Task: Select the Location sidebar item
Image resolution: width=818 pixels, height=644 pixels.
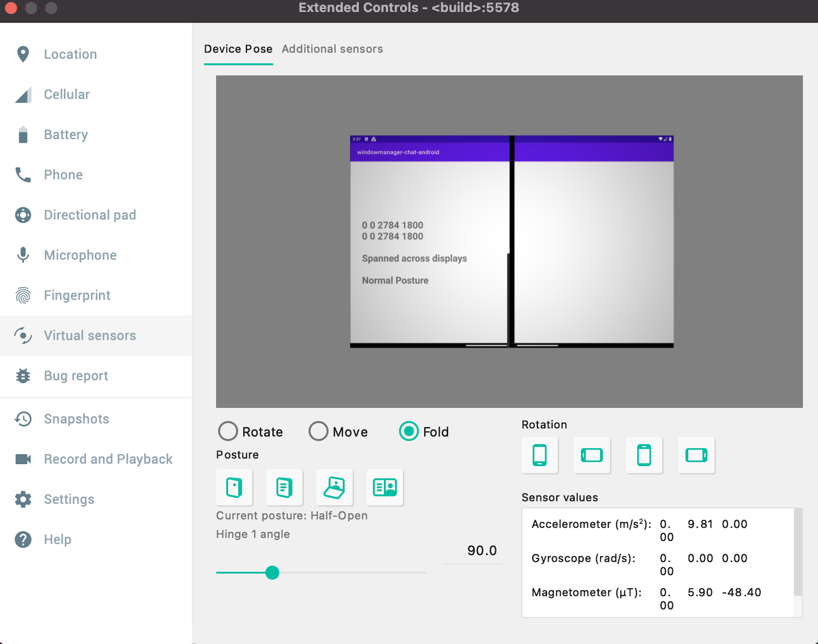Action: [70, 54]
